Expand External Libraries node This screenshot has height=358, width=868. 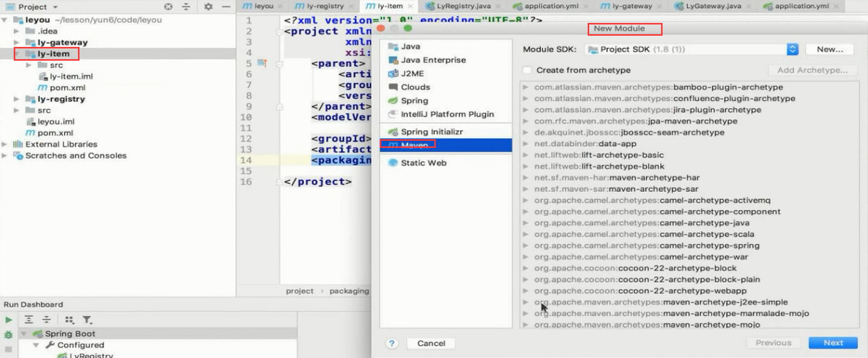[5, 144]
